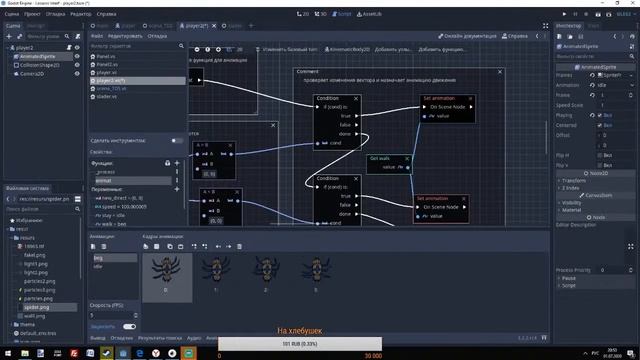Toggle CollisionShape2D visibility eye

[77, 65]
